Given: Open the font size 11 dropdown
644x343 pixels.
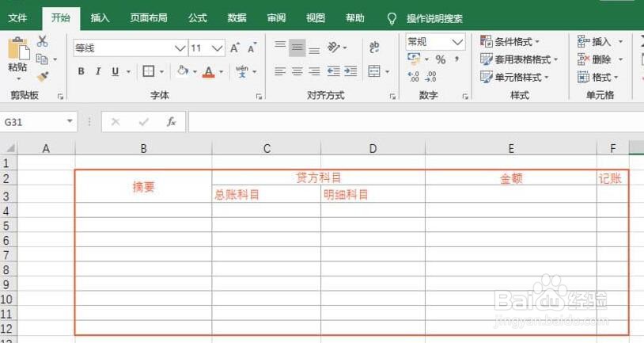Looking at the screenshot, I should (218, 48).
